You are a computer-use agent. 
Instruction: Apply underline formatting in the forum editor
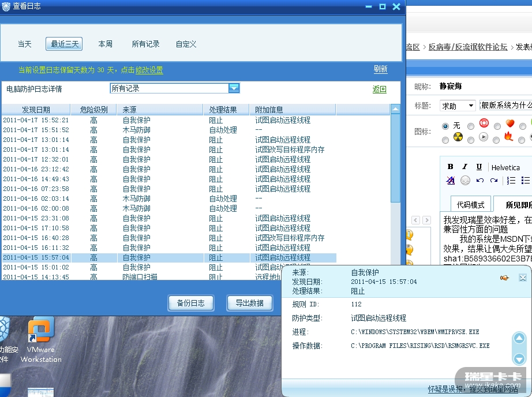[479, 167]
